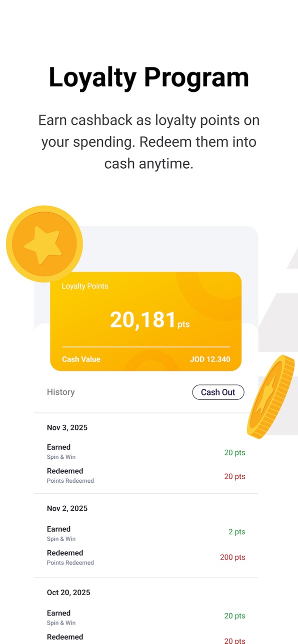Tap the Earned 2 pts entry
The width and height of the screenshot is (298, 644).
click(x=146, y=533)
